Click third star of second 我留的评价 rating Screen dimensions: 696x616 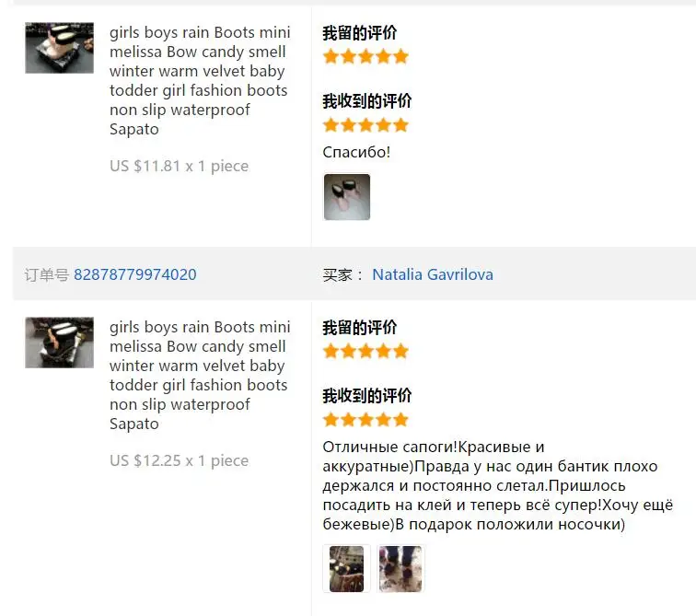click(365, 352)
